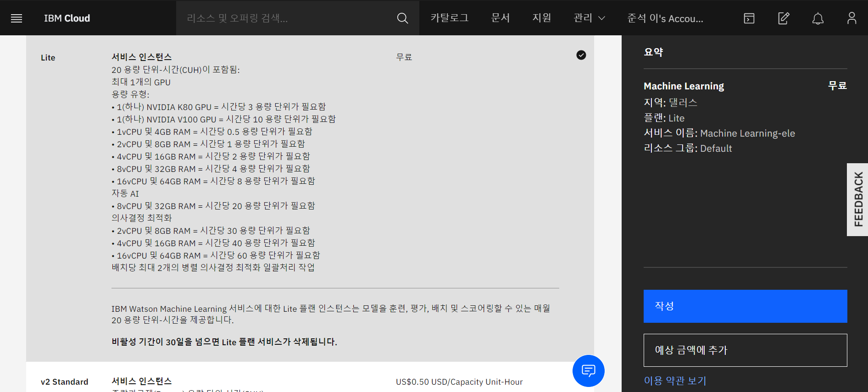This screenshot has width=868, height=392.
Task: Click the NVIDIA V100 GPU line
Action: click(x=224, y=119)
